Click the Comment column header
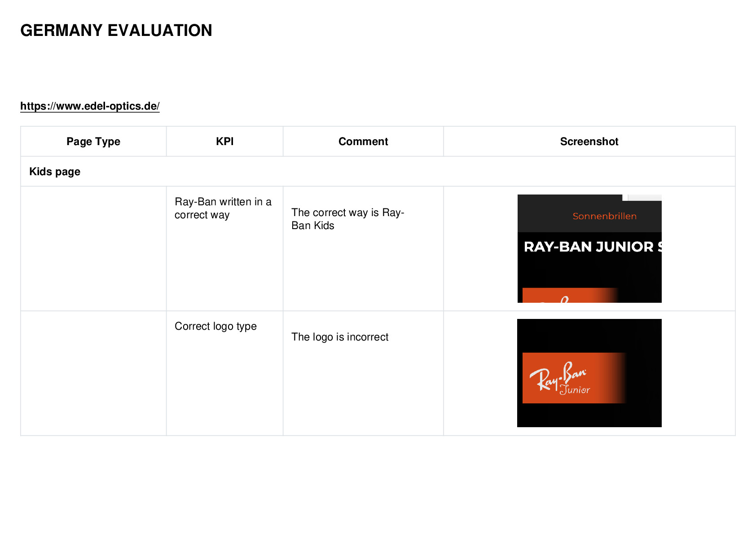The width and height of the screenshot is (756, 535). pyautogui.click(x=363, y=141)
